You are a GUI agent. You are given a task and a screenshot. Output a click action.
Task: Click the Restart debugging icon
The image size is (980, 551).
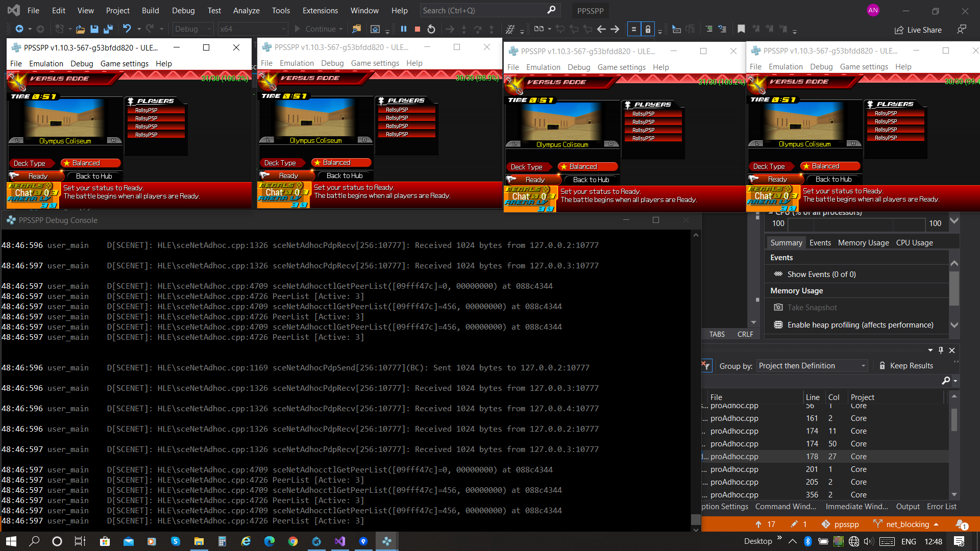[x=431, y=29]
